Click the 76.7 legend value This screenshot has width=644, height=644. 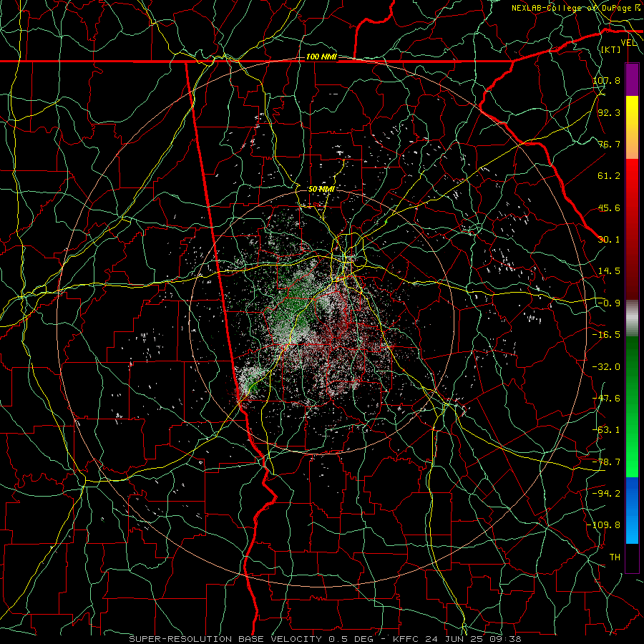[x=609, y=144]
